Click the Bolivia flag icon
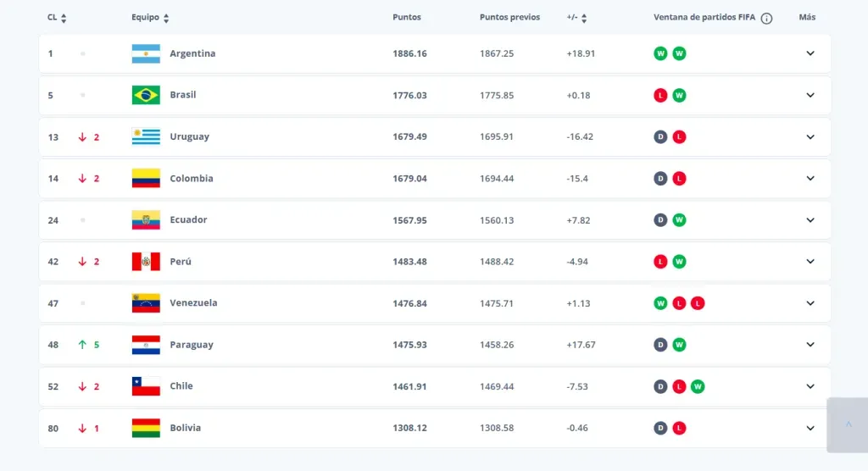The width and height of the screenshot is (868, 471). click(x=146, y=428)
